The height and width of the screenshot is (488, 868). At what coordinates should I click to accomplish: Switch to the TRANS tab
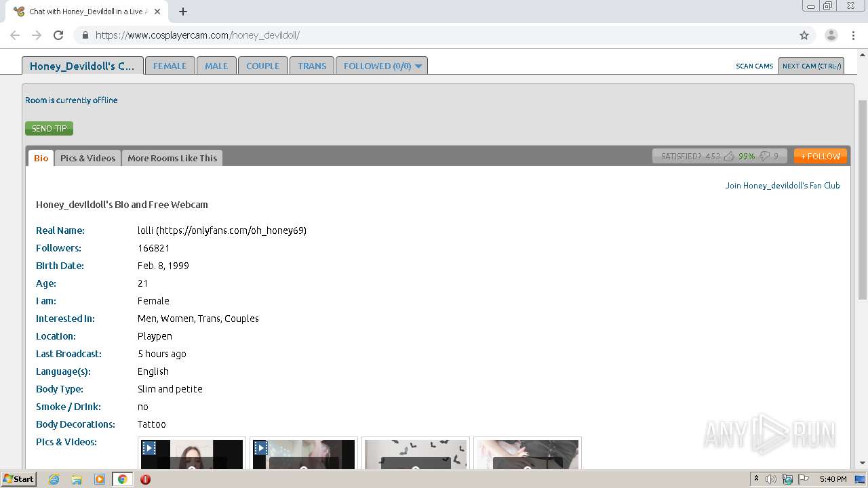[x=312, y=66]
